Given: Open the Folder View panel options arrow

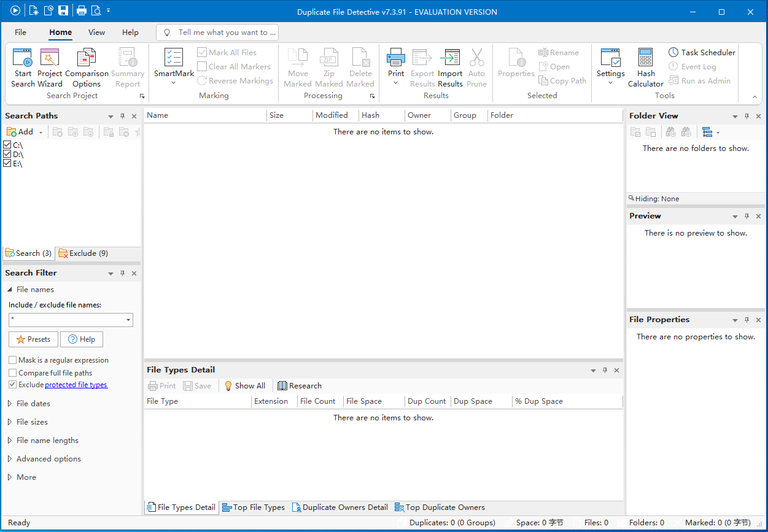Looking at the screenshot, I should (735, 116).
